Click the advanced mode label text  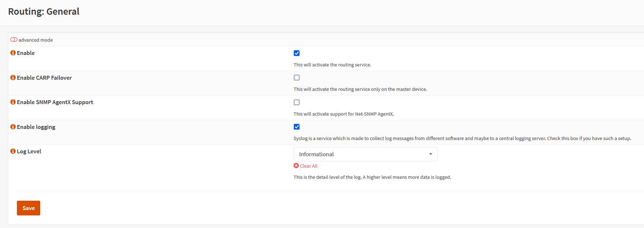coord(36,40)
